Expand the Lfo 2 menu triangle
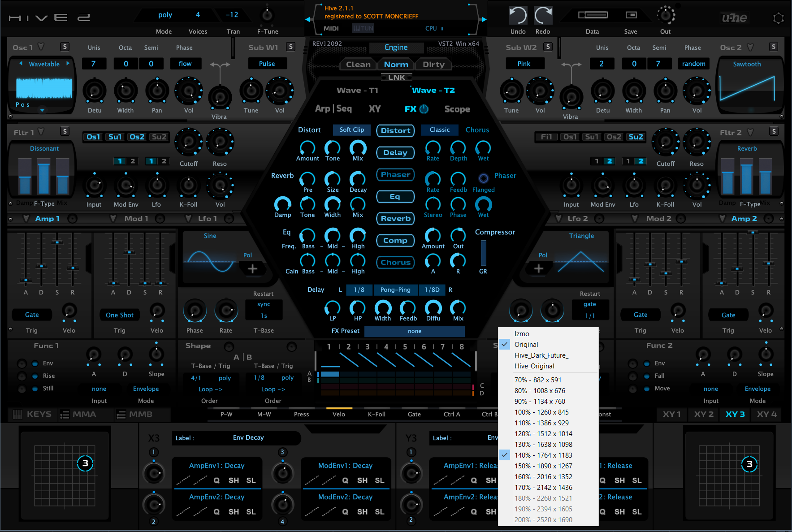 pyautogui.click(x=558, y=218)
